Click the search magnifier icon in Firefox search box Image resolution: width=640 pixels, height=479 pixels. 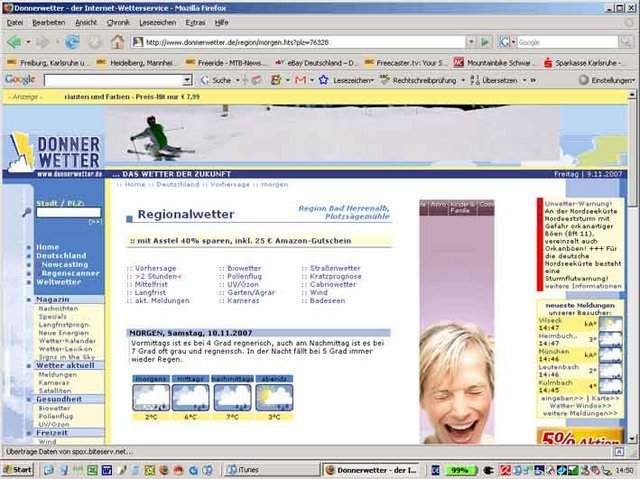(x=625, y=42)
